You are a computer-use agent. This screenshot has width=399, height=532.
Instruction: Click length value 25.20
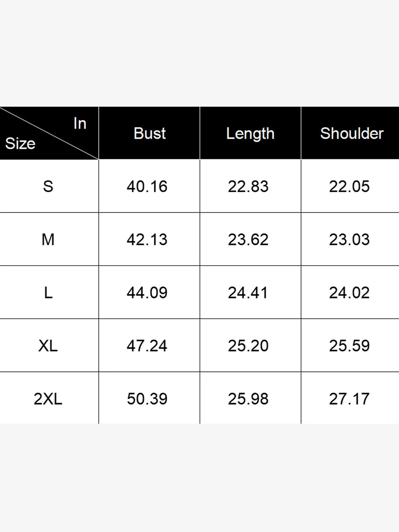click(x=248, y=346)
